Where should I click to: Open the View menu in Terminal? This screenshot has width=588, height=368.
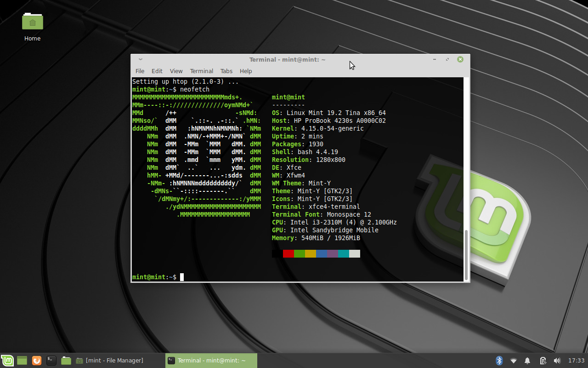tap(176, 71)
